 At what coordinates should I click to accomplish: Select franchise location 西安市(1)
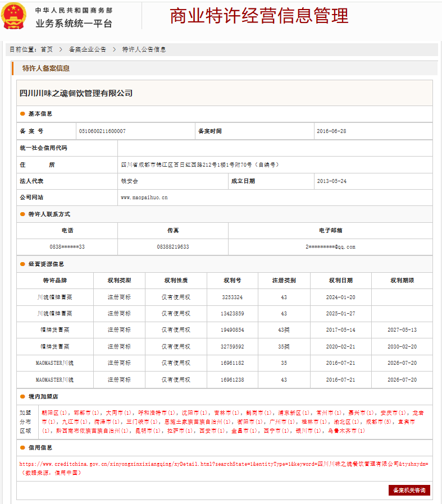(213, 430)
